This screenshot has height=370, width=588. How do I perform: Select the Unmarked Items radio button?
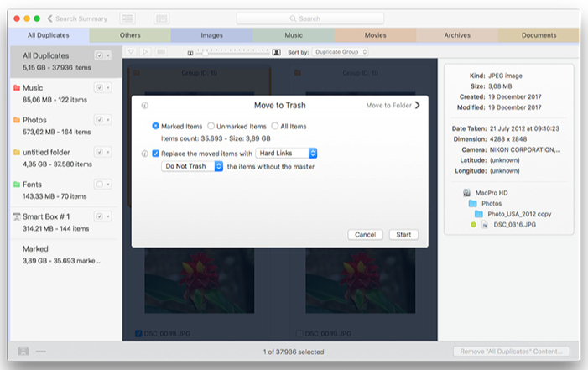tap(211, 126)
